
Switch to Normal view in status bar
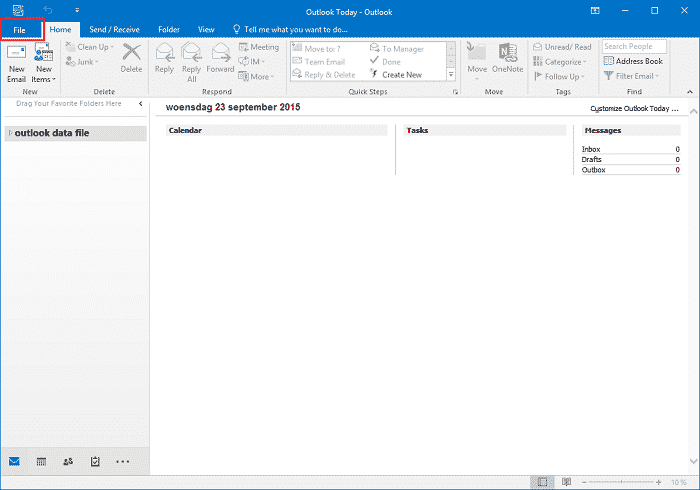coord(542,482)
